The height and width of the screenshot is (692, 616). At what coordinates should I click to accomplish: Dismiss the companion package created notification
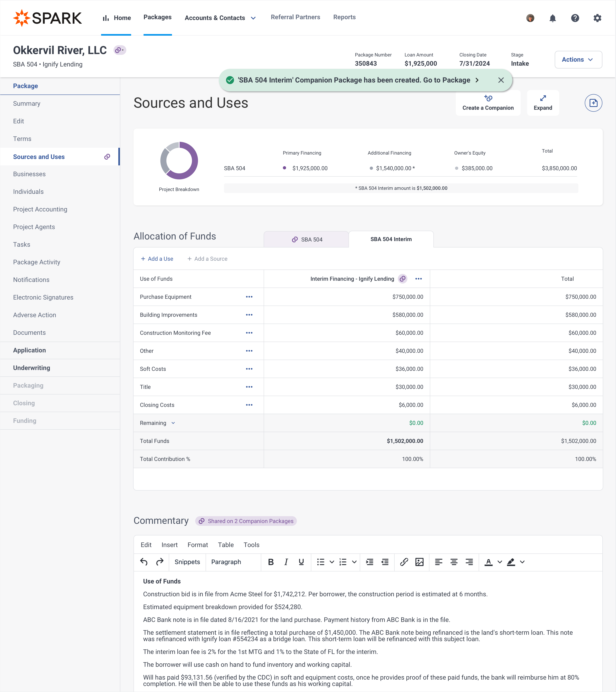501,80
